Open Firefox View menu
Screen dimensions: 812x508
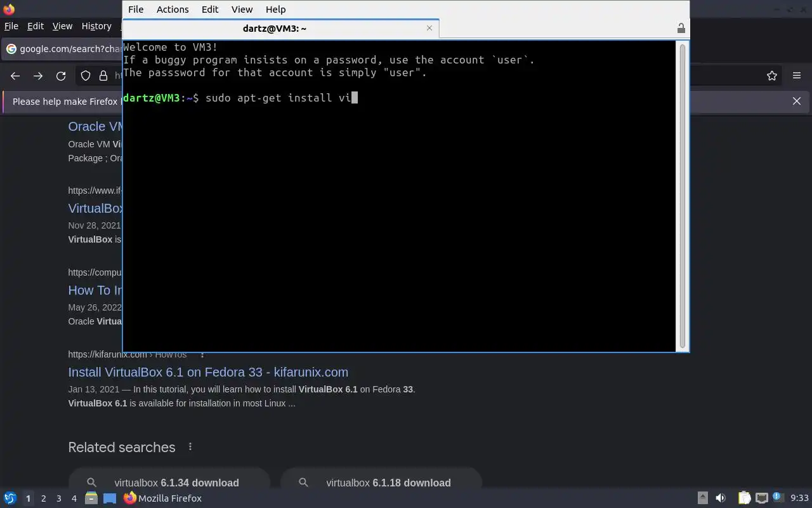click(x=62, y=26)
